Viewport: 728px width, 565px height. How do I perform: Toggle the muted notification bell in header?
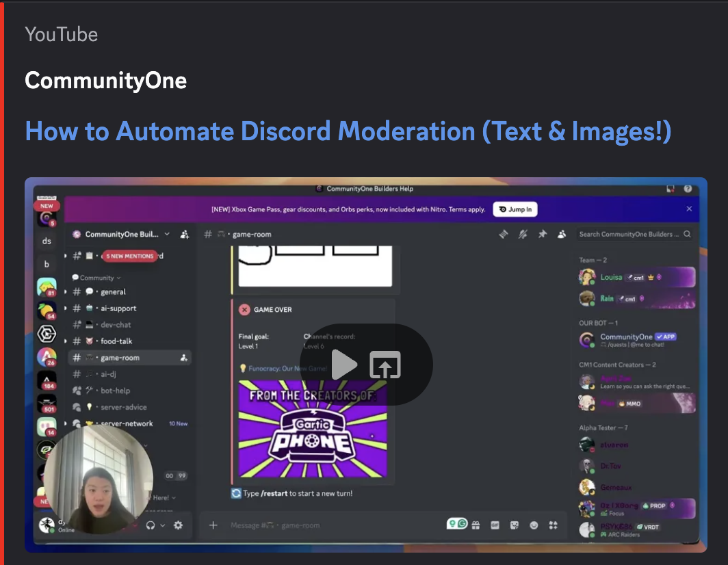(x=523, y=234)
